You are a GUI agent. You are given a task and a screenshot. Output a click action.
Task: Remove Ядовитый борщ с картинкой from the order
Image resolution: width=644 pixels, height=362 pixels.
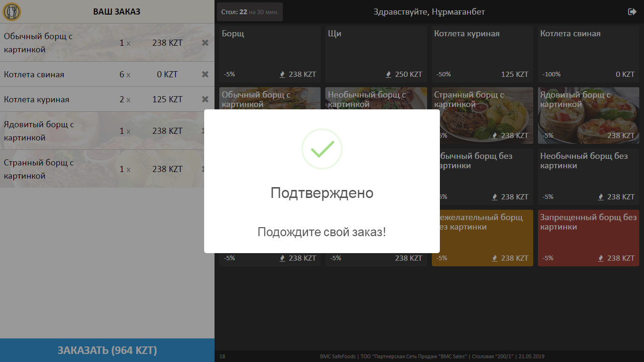click(x=205, y=131)
